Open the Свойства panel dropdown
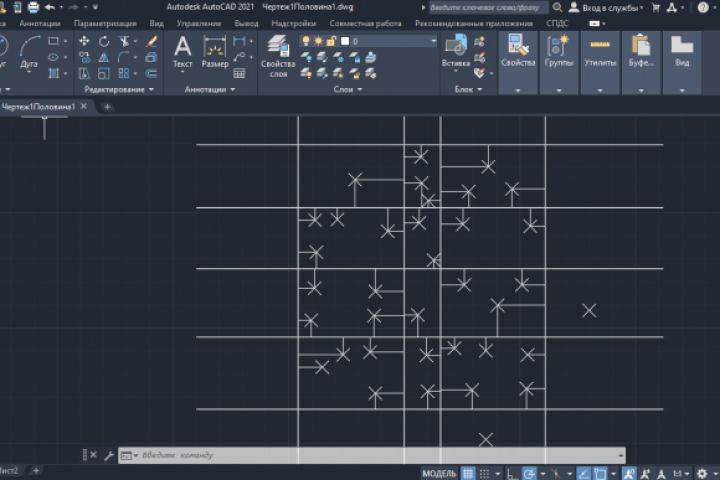 click(x=518, y=90)
